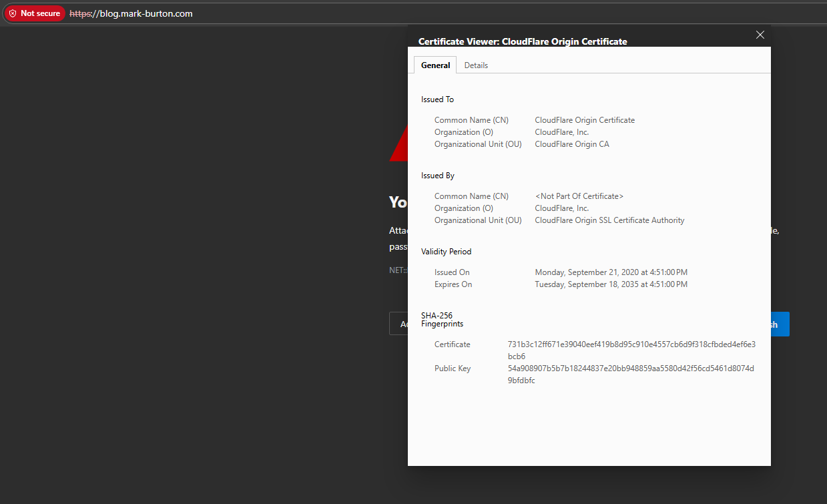827x504 pixels.
Task: Select the Public Key fingerprint text
Action: [x=631, y=374]
